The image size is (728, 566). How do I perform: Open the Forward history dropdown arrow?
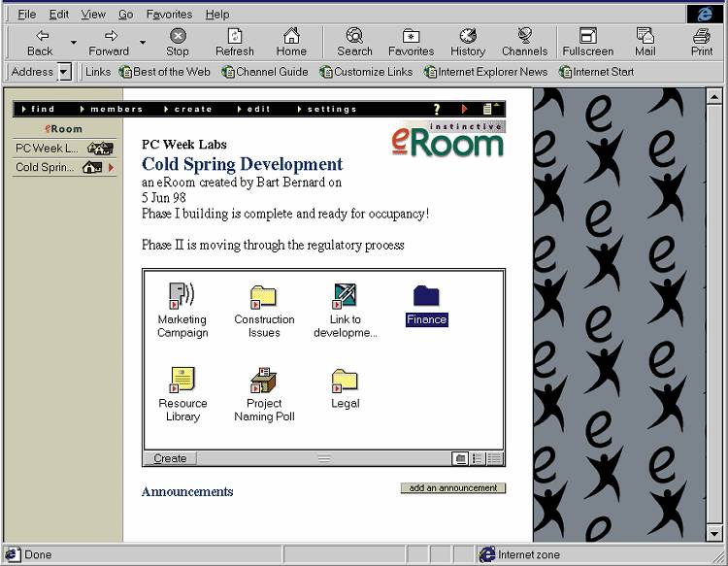pos(143,43)
